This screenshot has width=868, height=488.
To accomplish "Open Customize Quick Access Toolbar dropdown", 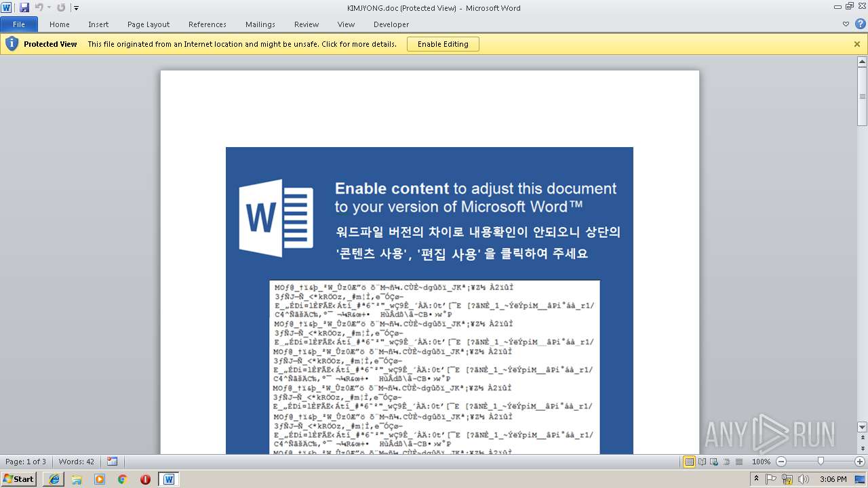I will click(76, 8).
